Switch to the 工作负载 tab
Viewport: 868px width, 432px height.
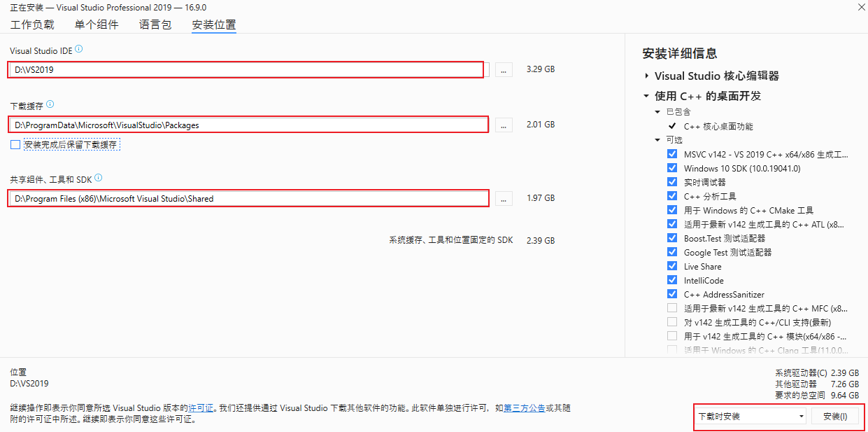(32, 25)
